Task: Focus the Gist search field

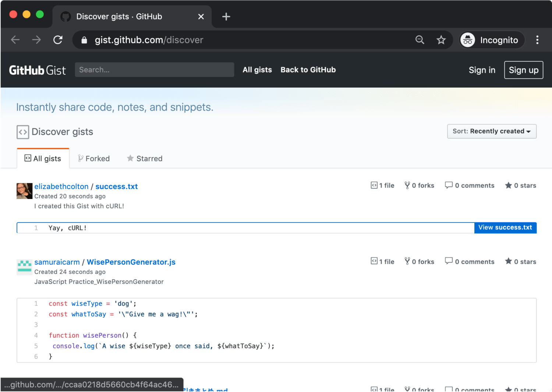Action: click(x=154, y=70)
